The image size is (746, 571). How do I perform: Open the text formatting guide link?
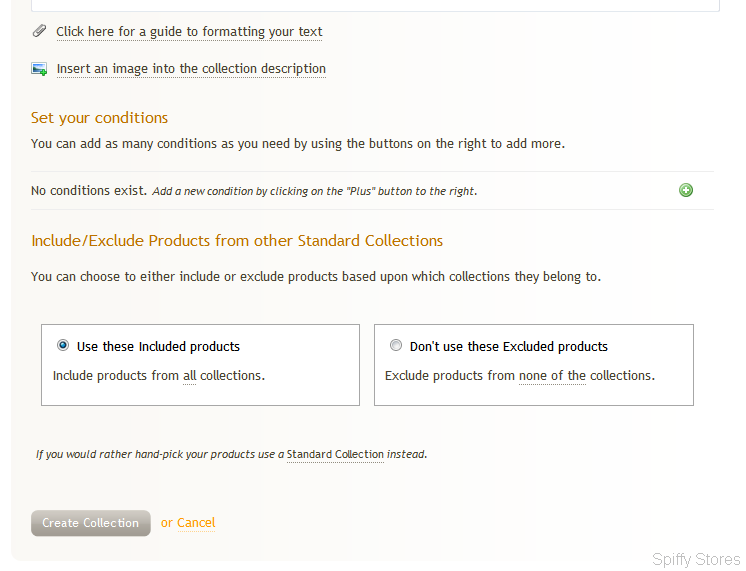coord(189,32)
